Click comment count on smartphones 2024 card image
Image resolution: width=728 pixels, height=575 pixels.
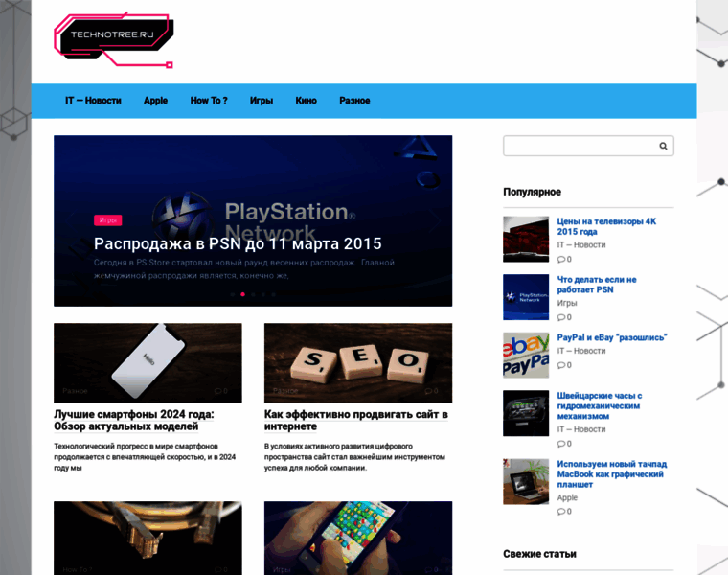[221, 391]
